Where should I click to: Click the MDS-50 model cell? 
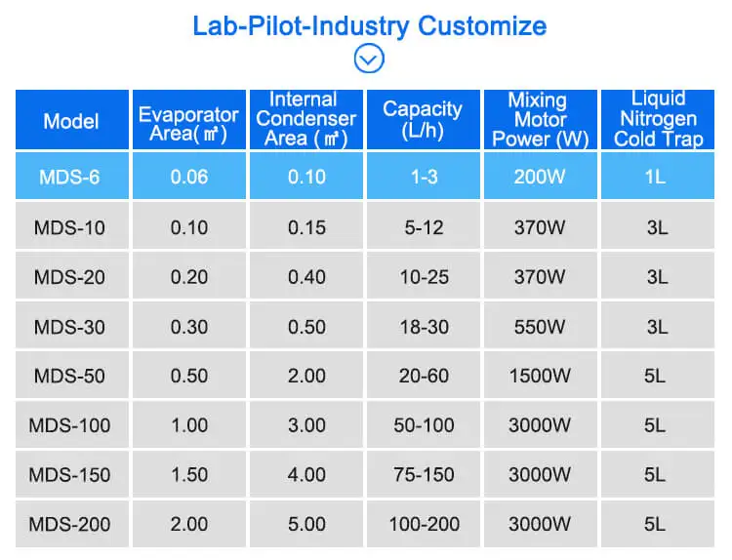pos(71,377)
